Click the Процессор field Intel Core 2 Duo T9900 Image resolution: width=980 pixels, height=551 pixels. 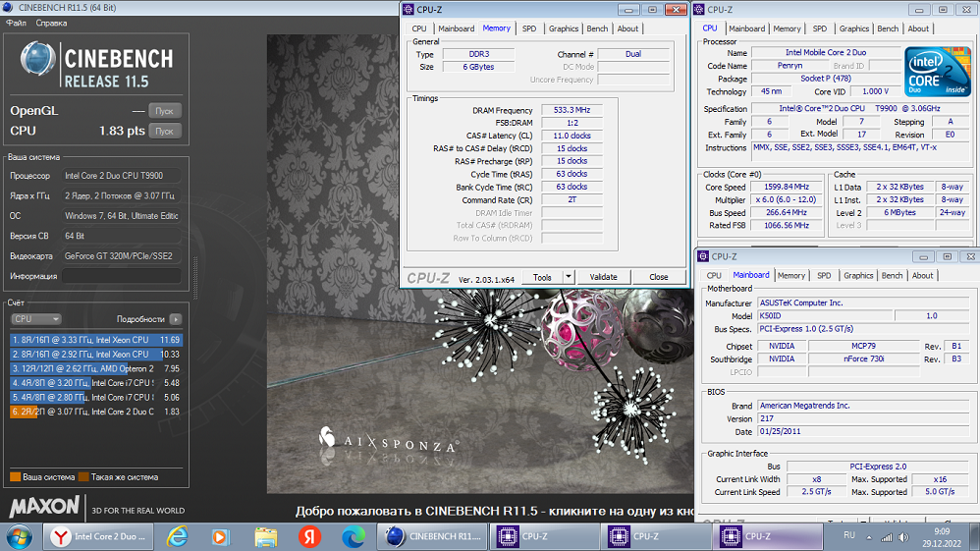[x=121, y=176]
